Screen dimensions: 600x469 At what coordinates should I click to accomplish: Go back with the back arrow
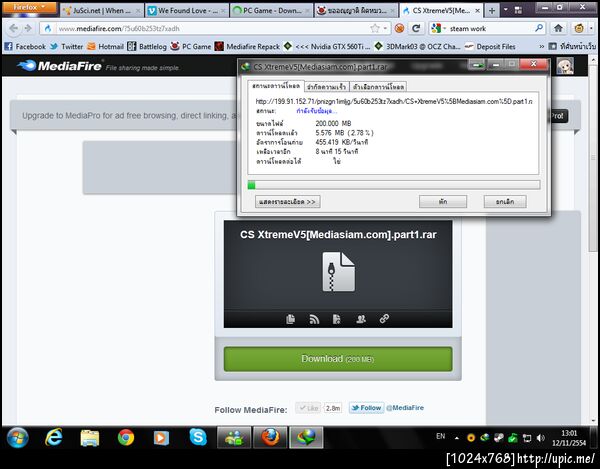[x=13, y=28]
